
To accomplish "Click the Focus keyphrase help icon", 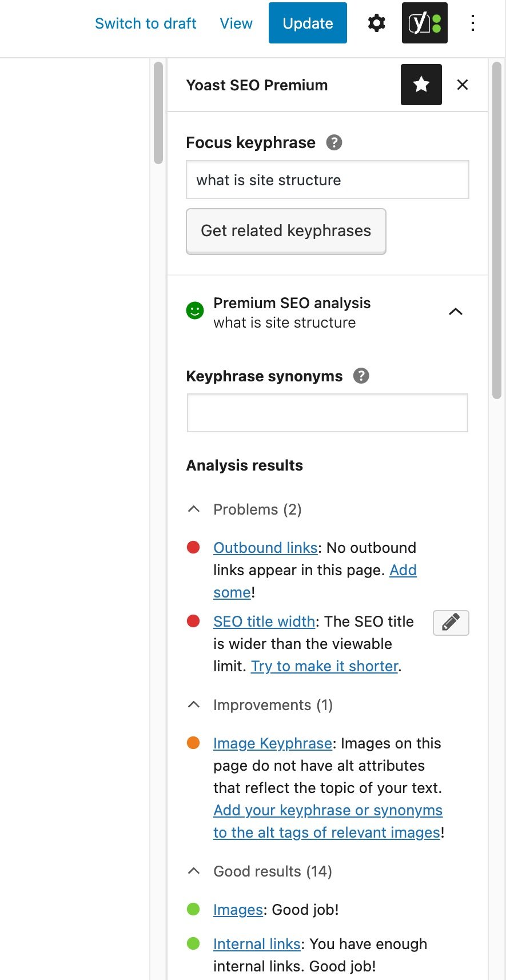I will pos(334,142).
